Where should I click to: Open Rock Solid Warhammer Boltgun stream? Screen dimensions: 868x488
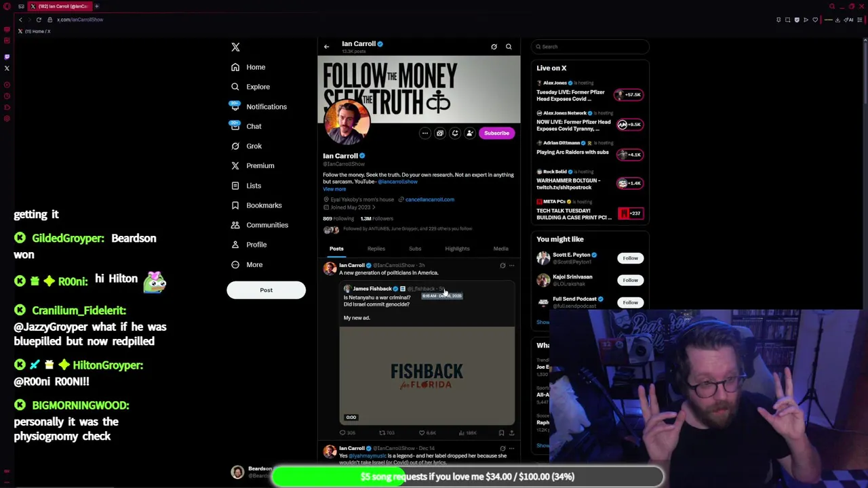click(x=589, y=180)
